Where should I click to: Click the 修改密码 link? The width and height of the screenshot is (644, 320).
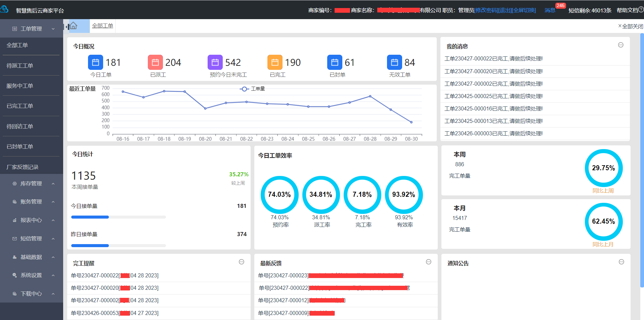point(486,10)
